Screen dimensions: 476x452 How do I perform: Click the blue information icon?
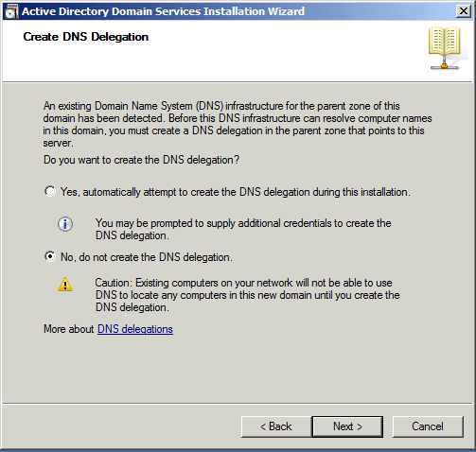[65, 224]
